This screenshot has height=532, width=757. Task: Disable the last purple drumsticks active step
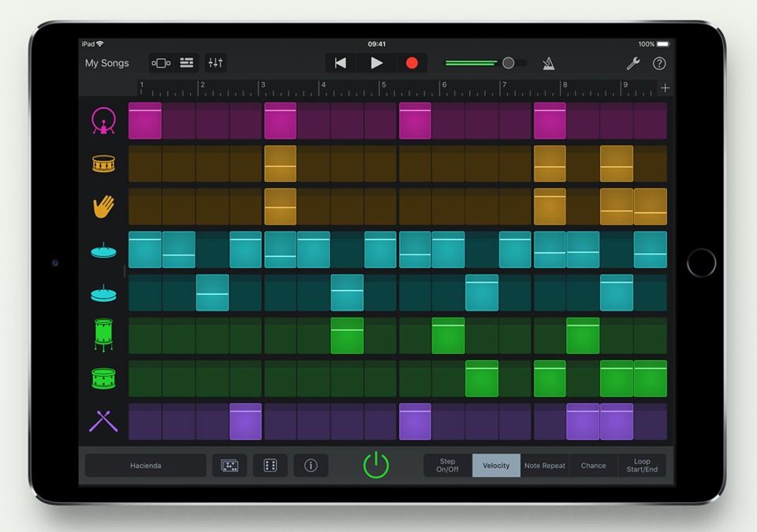pyautogui.click(x=616, y=422)
